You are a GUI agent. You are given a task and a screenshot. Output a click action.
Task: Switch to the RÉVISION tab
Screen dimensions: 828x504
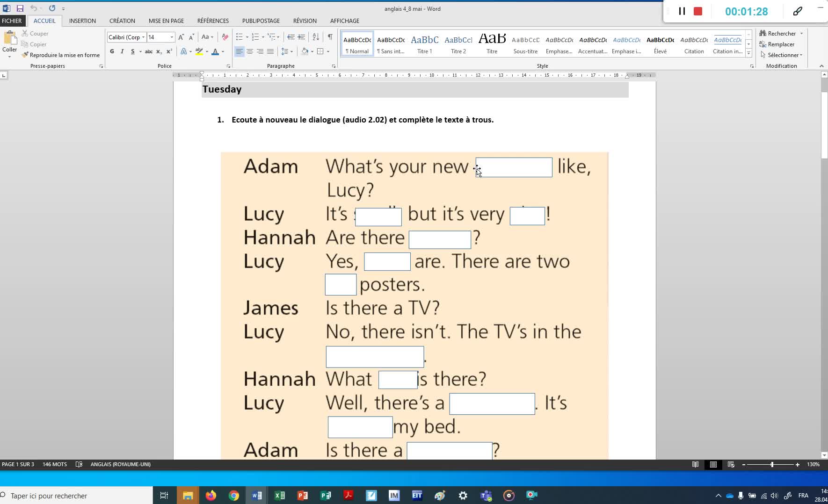(305, 21)
